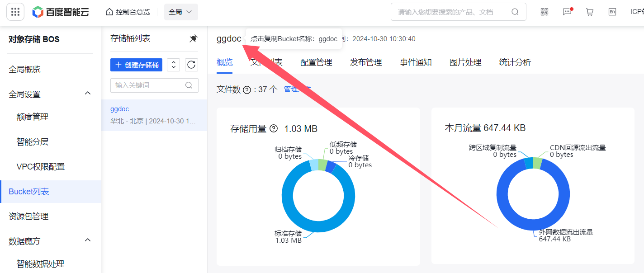
Task: Collapse the 数据魔方 sidebar section
Action: (x=88, y=240)
